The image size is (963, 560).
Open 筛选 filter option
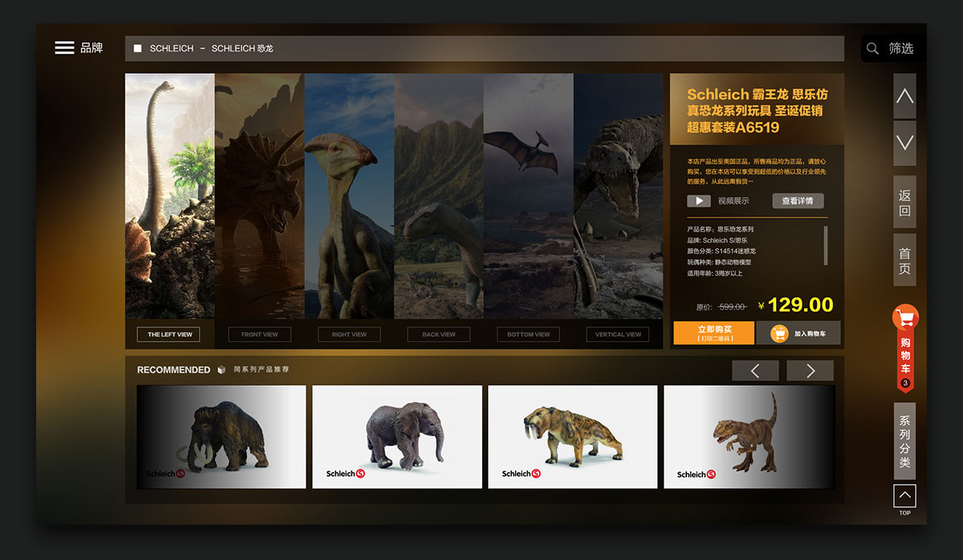point(901,49)
